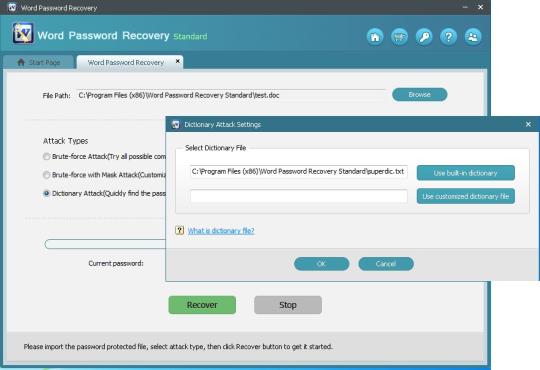Switch to the Start Page tab
The width and height of the screenshot is (540, 370).
click(39, 62)
